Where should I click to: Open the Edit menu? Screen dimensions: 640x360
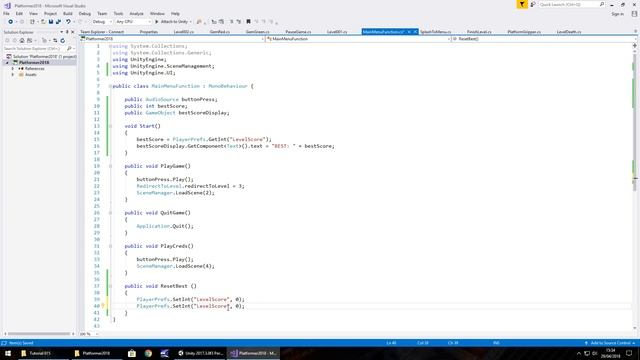tap(19, 13)
